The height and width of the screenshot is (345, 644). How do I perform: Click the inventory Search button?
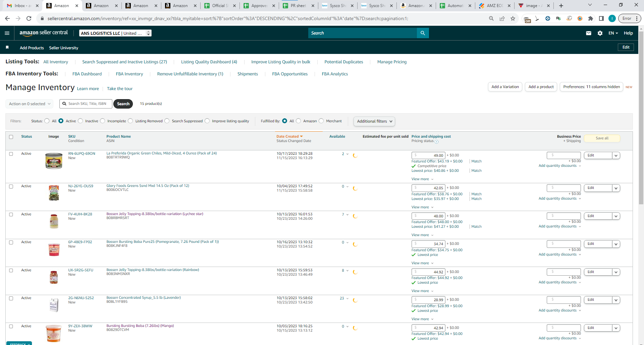[123, 104]
